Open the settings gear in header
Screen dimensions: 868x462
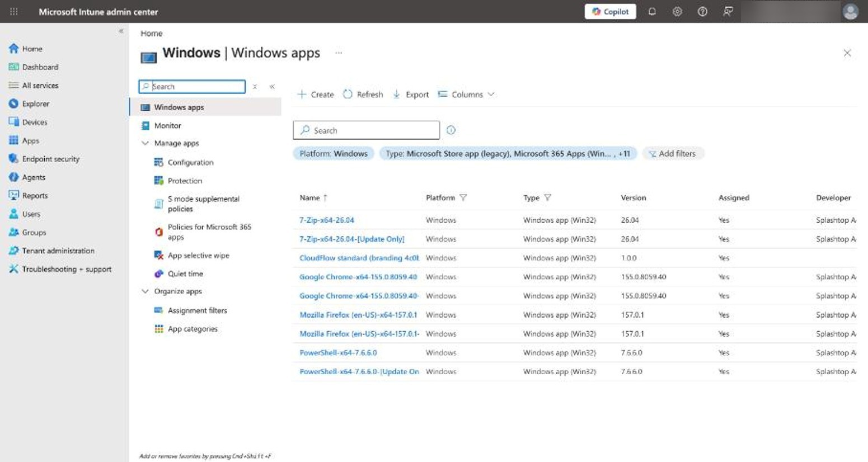pos(677,11)
